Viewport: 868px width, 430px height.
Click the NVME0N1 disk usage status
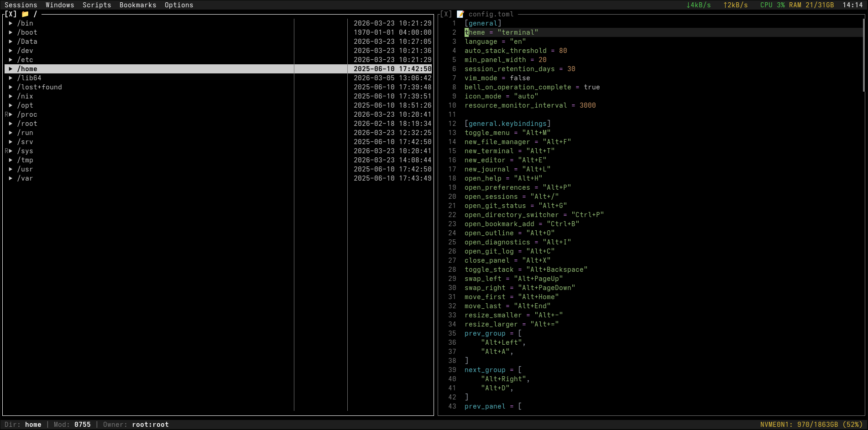pos(811,425)
